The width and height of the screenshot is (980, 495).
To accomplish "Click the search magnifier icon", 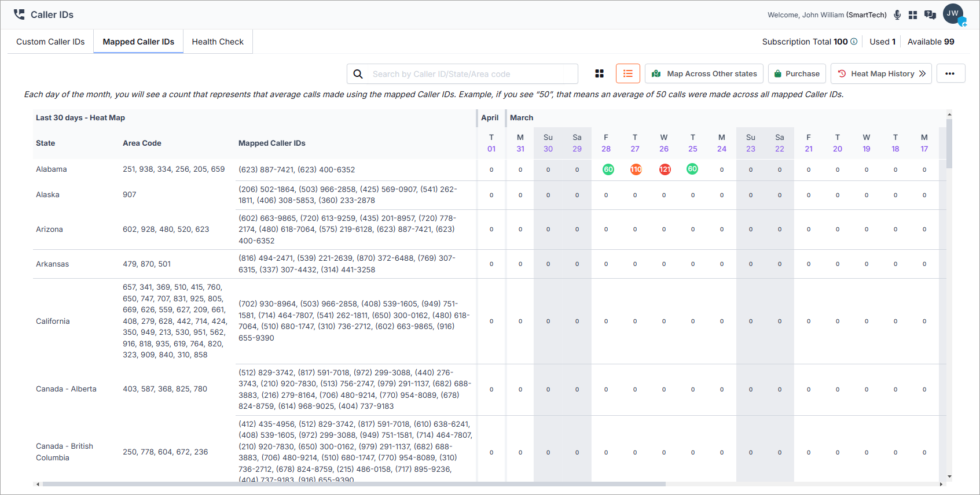I will [358, 74].
